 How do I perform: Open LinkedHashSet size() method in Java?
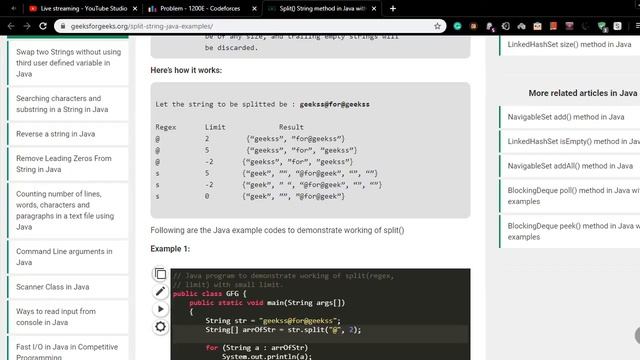click(x=569, y=44)
